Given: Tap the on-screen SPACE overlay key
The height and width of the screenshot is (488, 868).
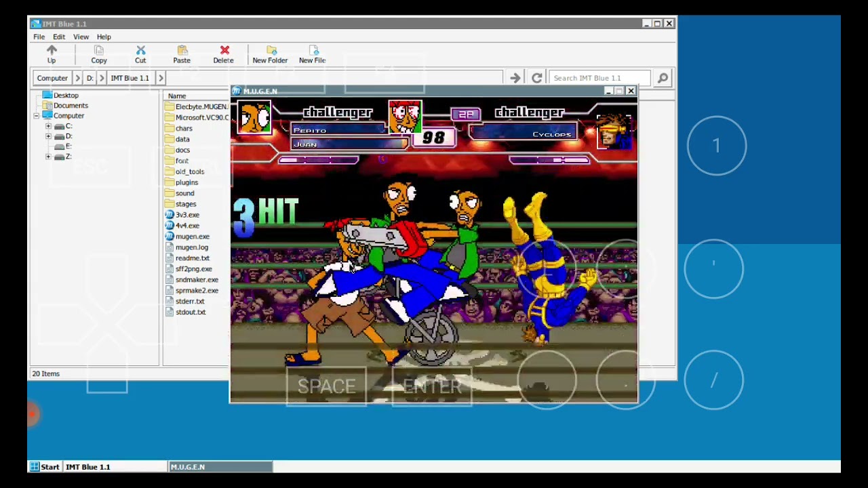Looking at the screenshot, I should coord(326,386).
